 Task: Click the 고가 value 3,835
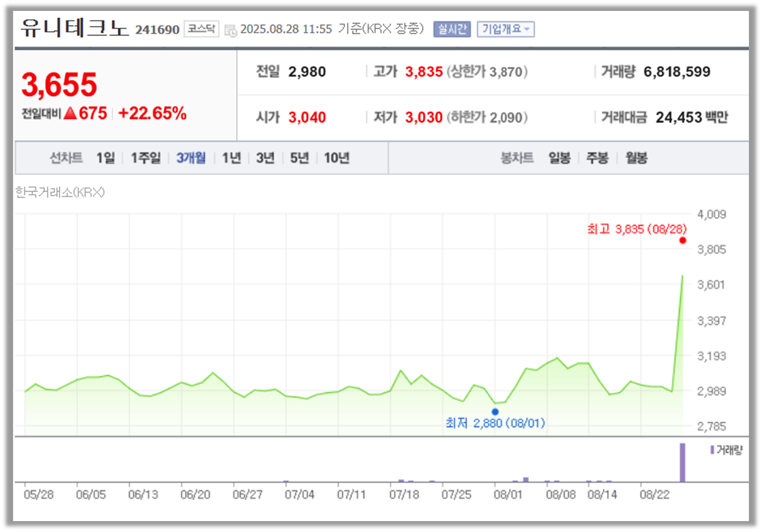pos(424,72)
